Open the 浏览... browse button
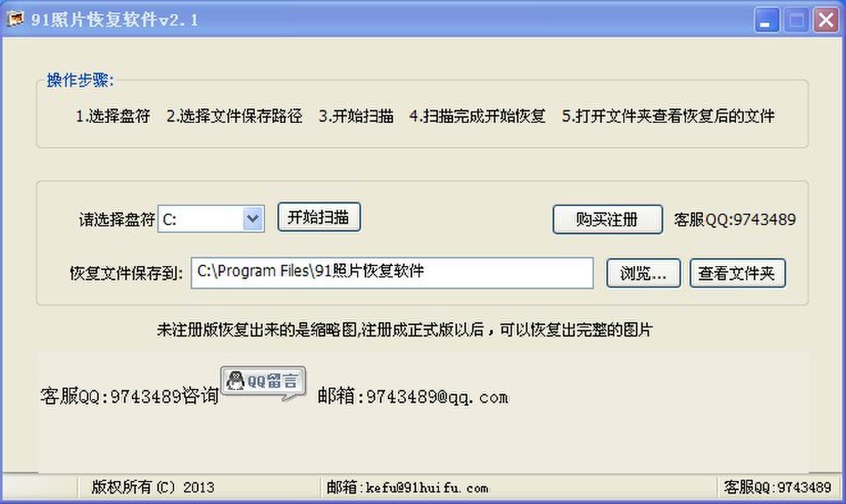Screen dimensions: 846x504 pos(643,273)
